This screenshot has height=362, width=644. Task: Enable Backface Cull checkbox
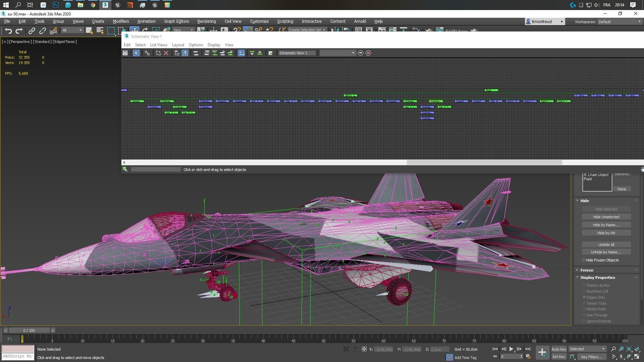[584, 291]
